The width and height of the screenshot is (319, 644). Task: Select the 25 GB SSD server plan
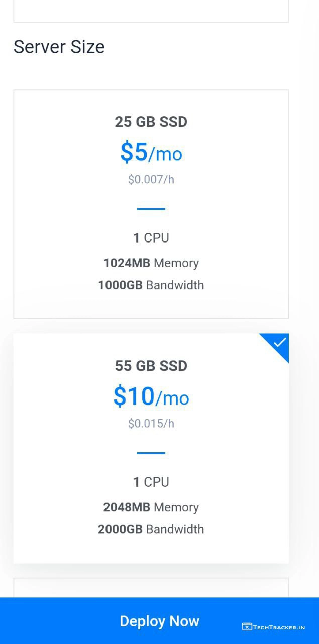click(x=151, y=122)
